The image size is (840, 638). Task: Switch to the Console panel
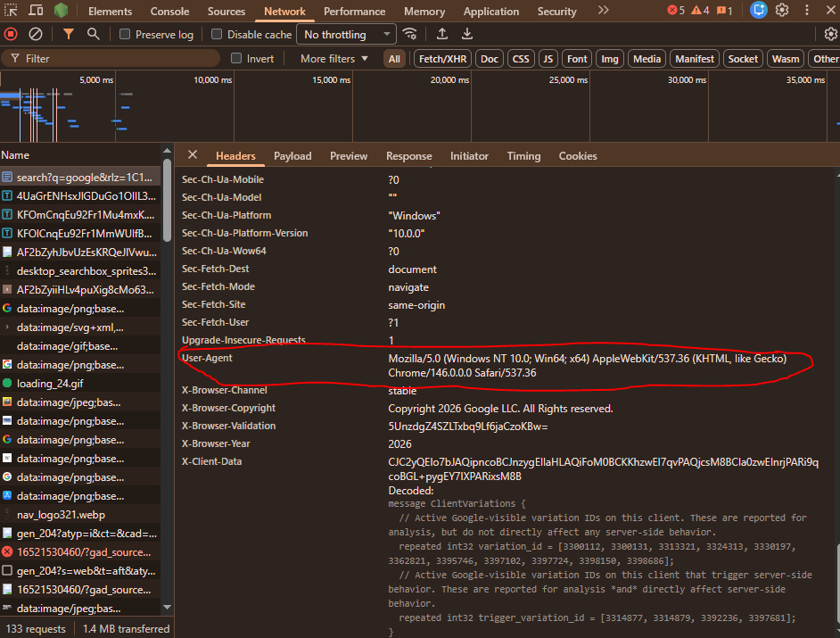click(x=169, y=12)
